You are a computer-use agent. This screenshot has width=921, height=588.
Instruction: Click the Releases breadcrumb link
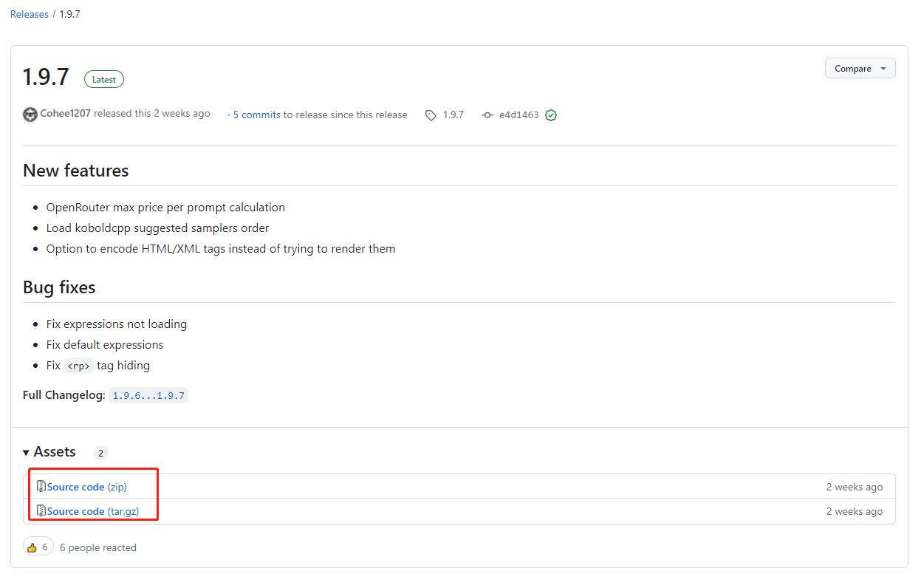click(x=30, y=14)
